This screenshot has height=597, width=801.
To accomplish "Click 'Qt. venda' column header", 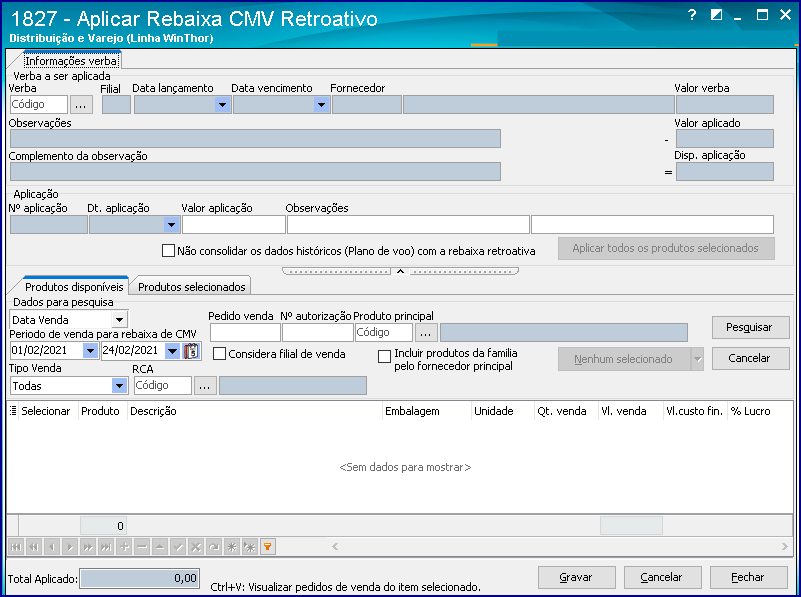I will point(566,411).
